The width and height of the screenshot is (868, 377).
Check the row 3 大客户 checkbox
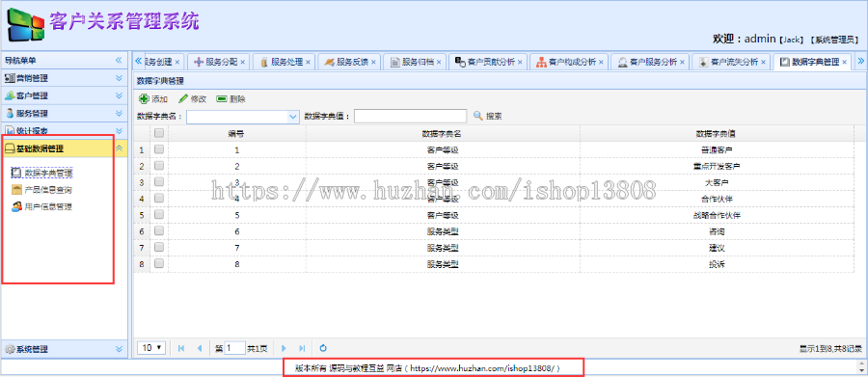click(x=159, y=182)
